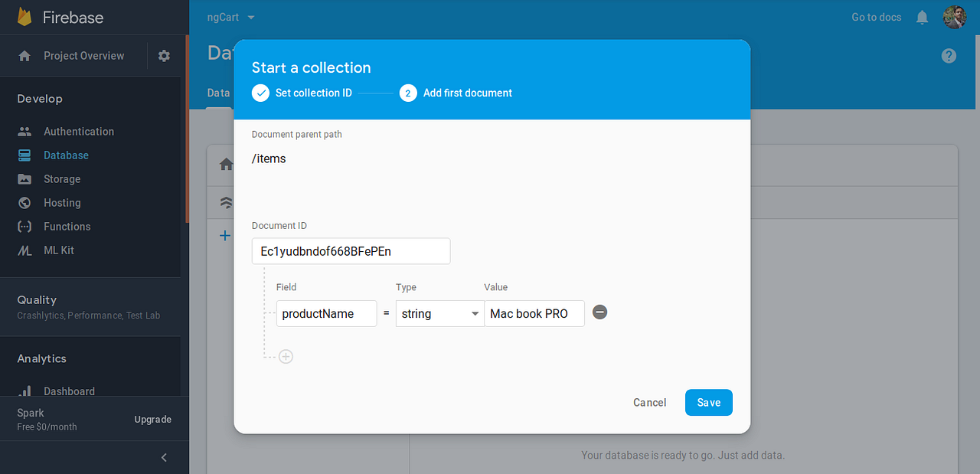Open the notifications bell
The height and width of the screenshot is (474, 980).
tap(922, 16)
